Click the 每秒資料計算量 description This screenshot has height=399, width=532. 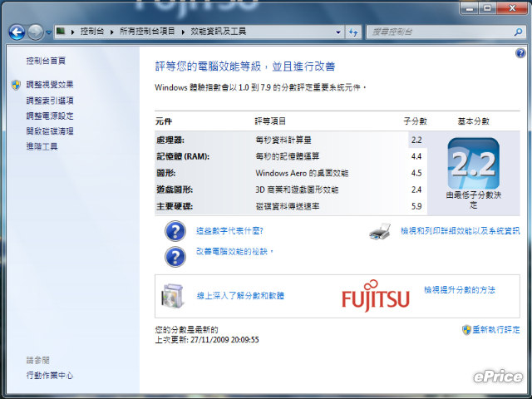click(x=283, y=140)
